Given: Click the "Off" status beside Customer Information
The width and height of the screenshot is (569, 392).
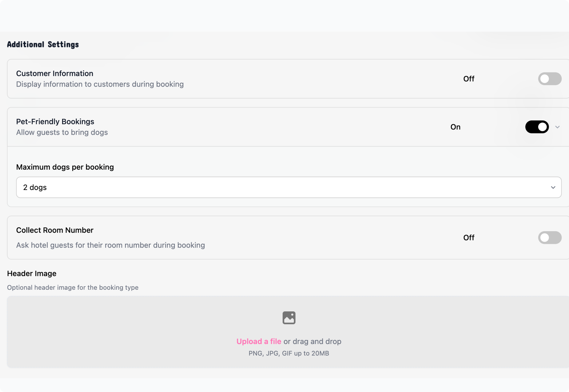Looking at the screenshot, I should tap(469, 79).
